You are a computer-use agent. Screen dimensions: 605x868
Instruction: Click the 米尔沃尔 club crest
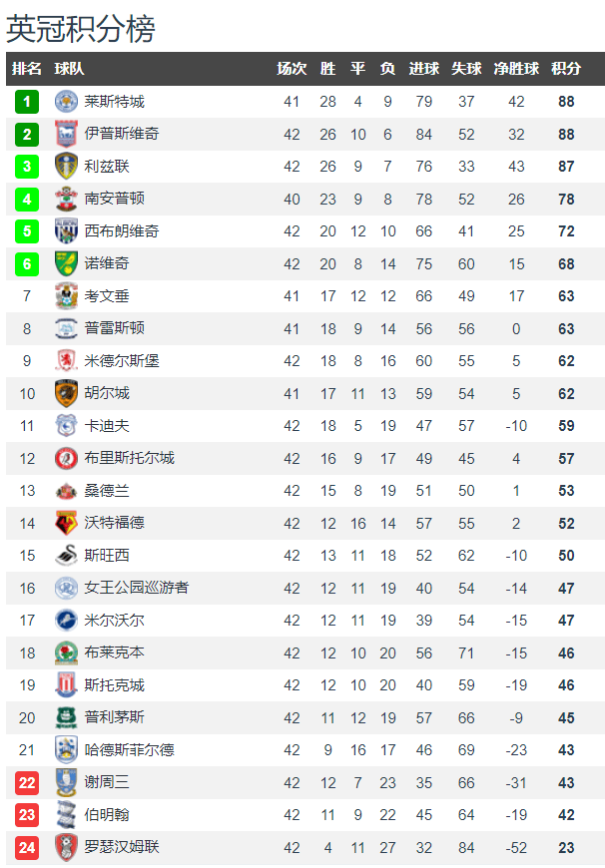tap(66, 621)
